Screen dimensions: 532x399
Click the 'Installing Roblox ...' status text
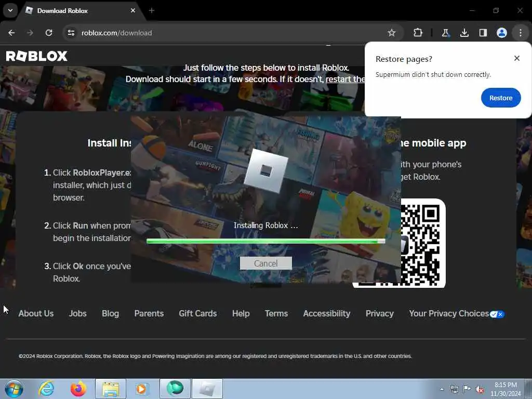(x=265, y=225)
